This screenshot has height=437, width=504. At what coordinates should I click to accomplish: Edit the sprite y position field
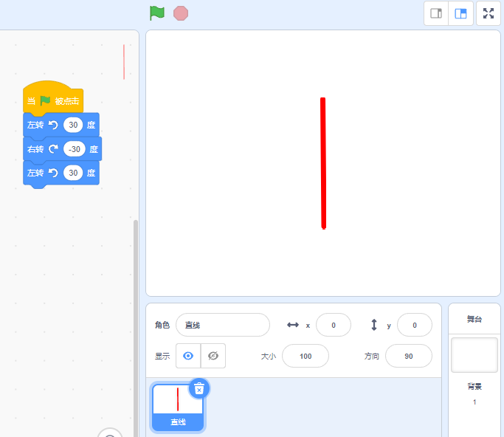(415, 325)
